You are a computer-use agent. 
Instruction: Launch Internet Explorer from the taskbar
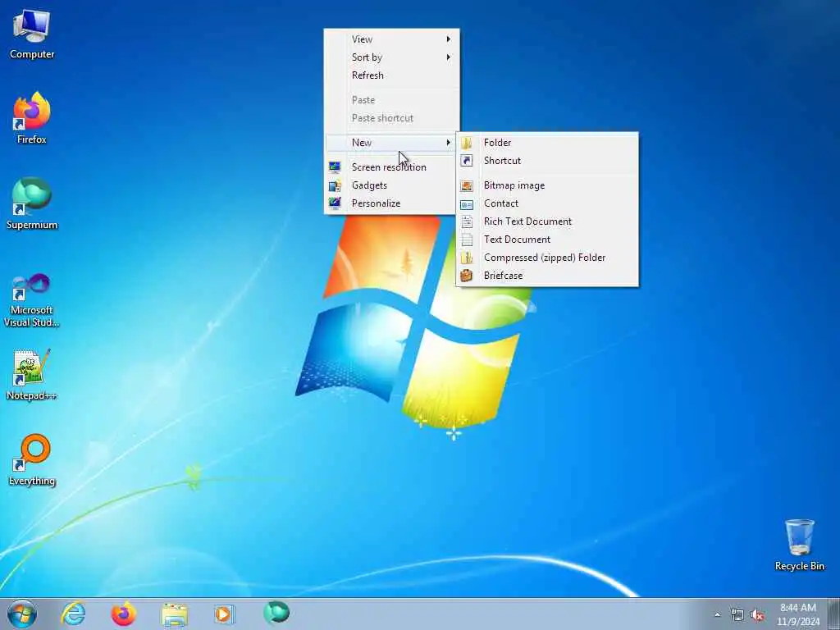73,614
